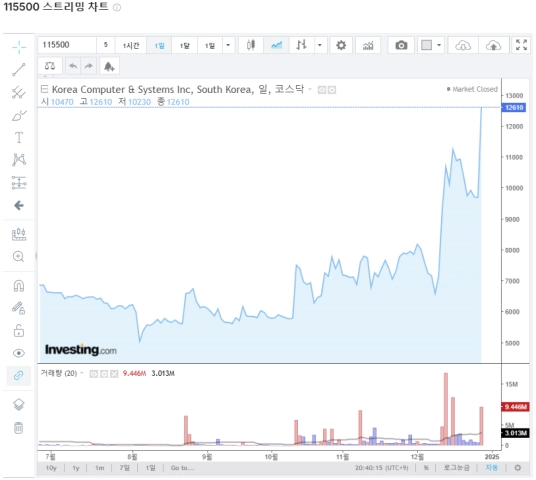Set the date range to 10y
The width and height of the screenshot is (536, 480).
click(51, 468)
